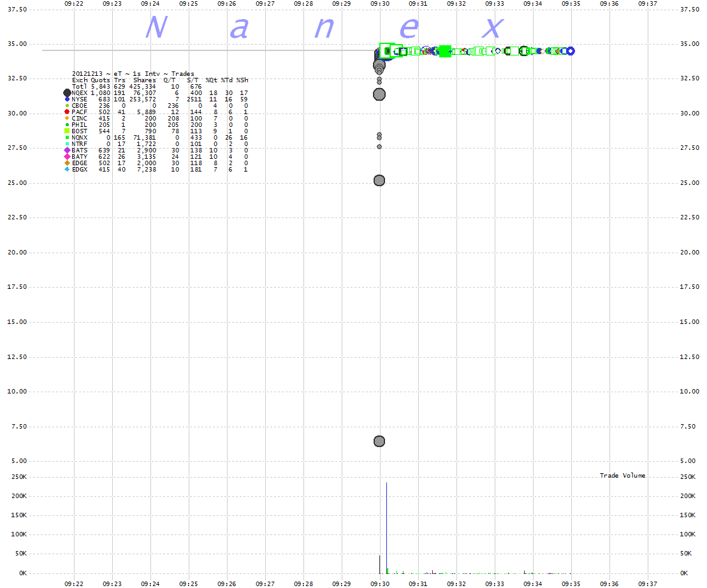Select the CBOE legend marker dot
This screenshot has height=588, width=707.
pos(67,105)
